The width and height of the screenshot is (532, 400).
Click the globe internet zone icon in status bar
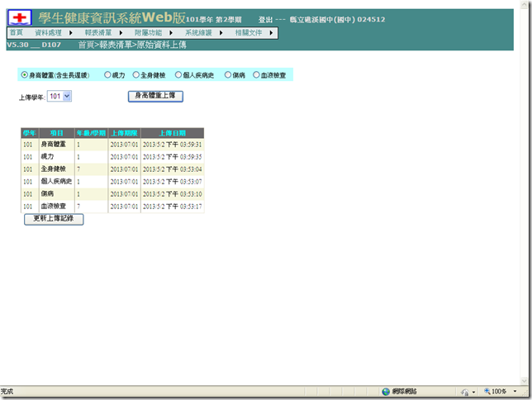386,392
